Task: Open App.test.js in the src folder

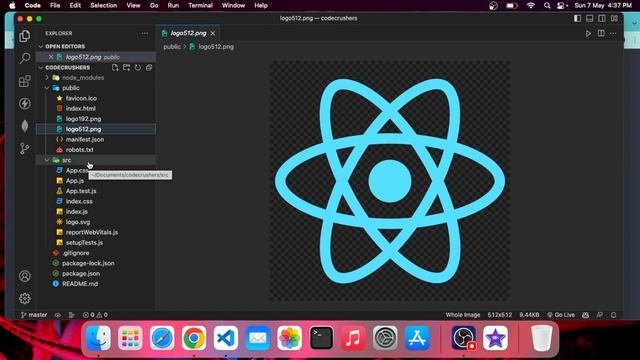Action: click(81, 191)
